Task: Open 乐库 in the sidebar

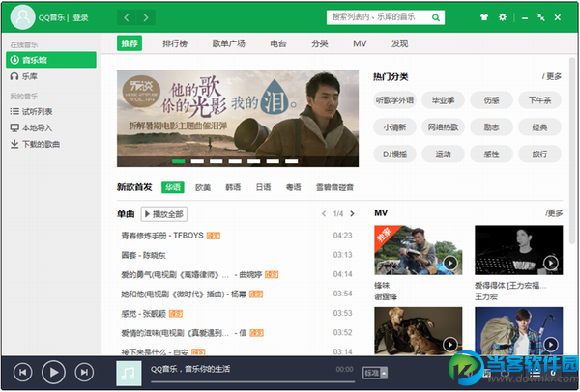Action: (24, 76)
